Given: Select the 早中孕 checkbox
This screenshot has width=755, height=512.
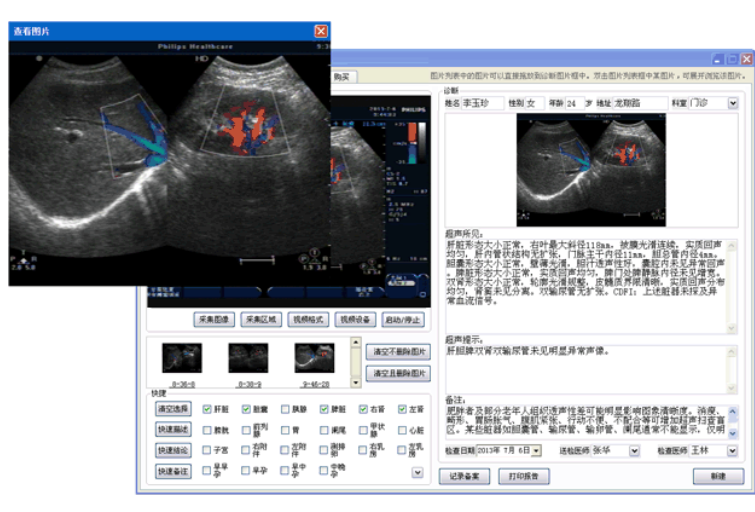Looking at the screenshot, I should click(x=285, y=470).
